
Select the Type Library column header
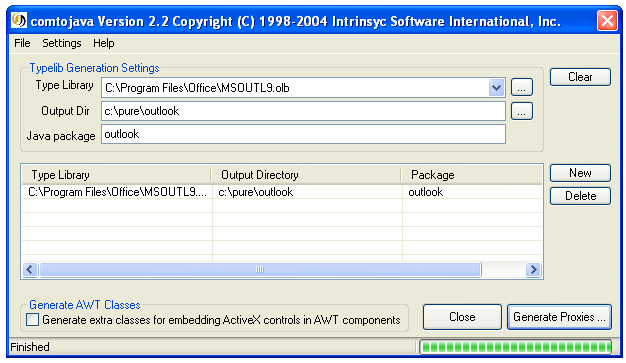click(117, 175)
